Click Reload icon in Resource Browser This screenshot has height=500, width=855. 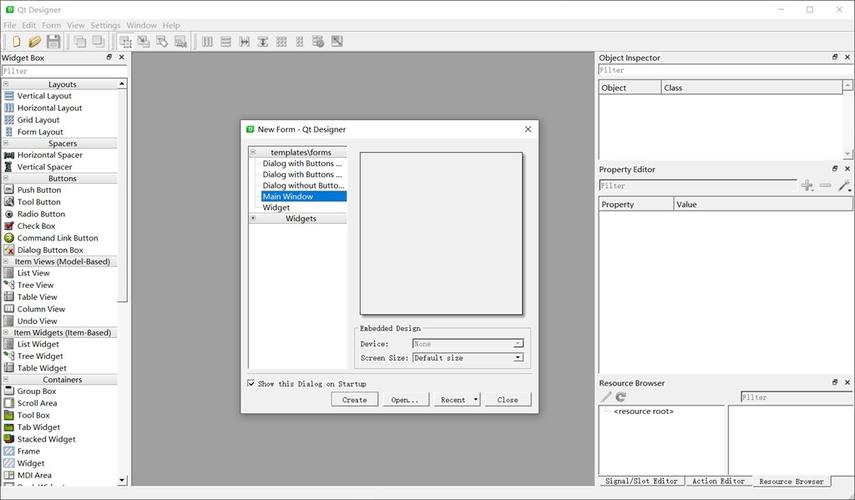tap(621, 397)
